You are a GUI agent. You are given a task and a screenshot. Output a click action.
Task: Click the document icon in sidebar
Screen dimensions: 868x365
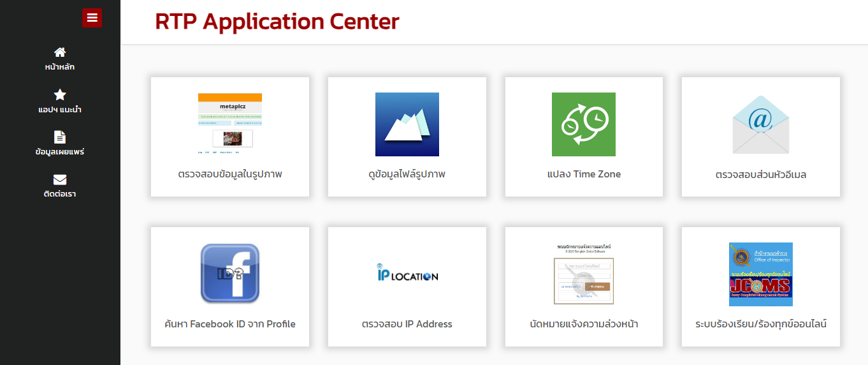point(60,137)
